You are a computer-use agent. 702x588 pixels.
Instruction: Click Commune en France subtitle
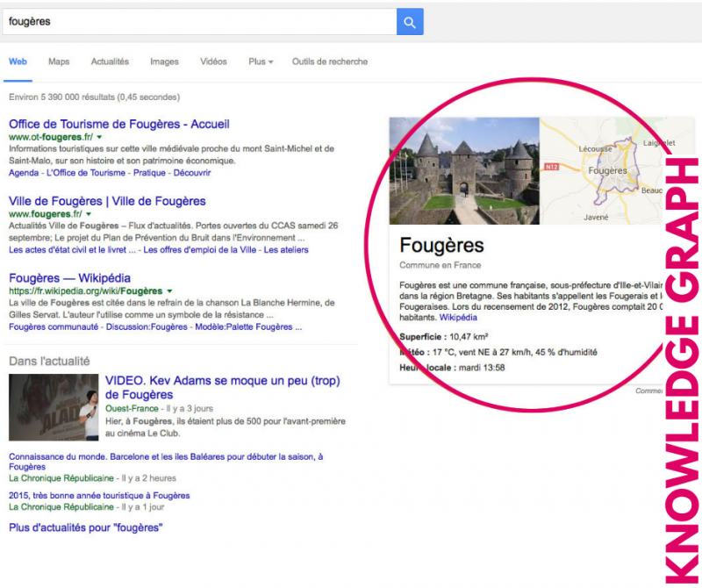441,265
